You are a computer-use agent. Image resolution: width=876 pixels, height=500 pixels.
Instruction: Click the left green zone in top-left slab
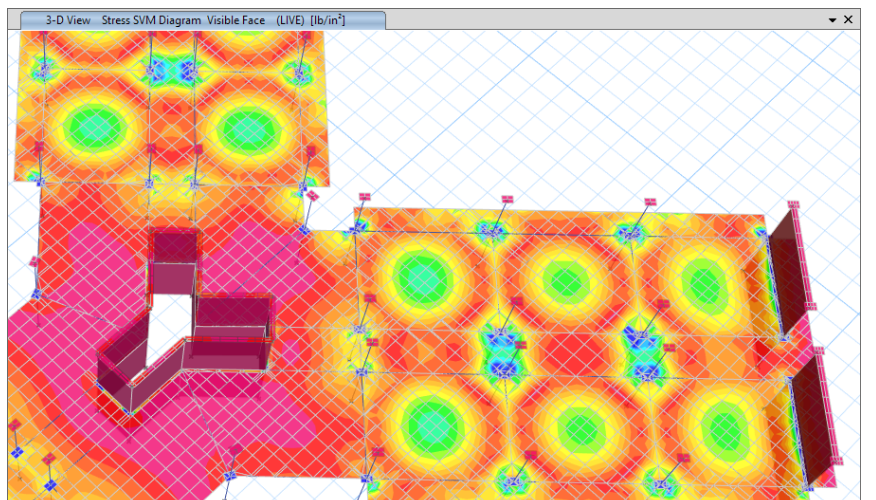(x=94, y=127)
